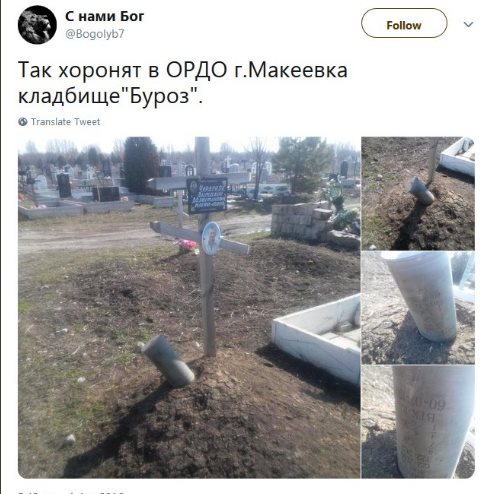
Task: Click the shell casing in the main photo
Action: (x=168, y=361)
